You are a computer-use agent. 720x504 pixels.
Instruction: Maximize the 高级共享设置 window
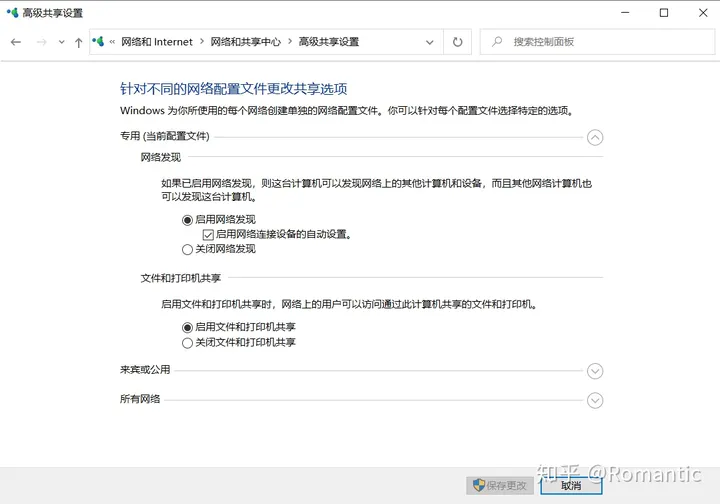point(664,13)
